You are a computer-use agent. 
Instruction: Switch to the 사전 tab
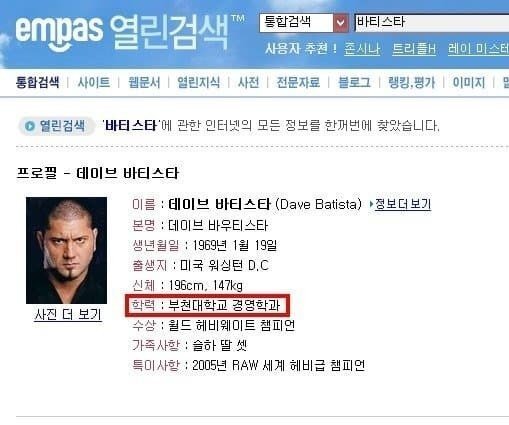[x=248, y=82]
